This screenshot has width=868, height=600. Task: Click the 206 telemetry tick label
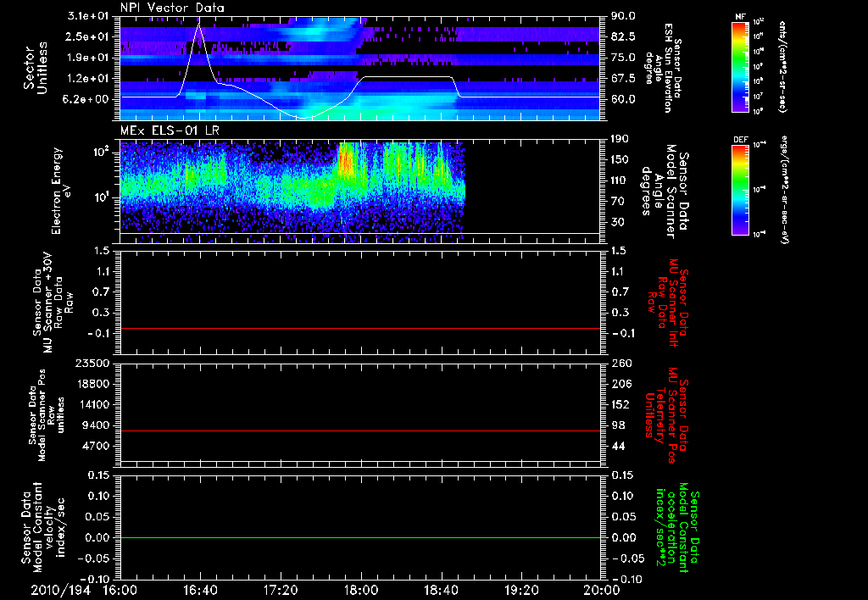tap(621, 384)
